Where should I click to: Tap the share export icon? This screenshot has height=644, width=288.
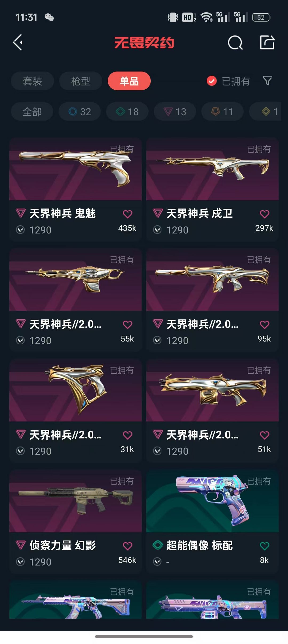click(267, 42)
